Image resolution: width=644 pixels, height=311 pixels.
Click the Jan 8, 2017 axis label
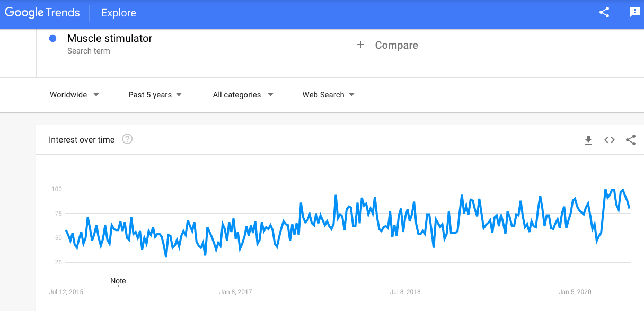coord(235,292)
